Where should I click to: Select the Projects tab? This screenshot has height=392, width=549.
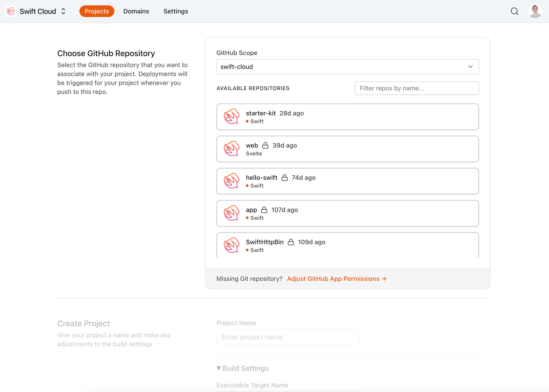pyautogui.click(x=97, y=11)
